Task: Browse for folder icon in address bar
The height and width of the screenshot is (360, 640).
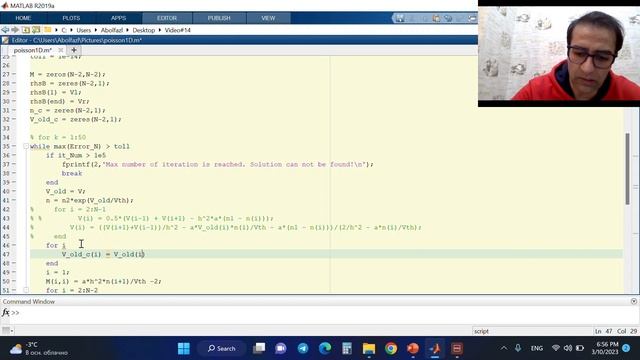Action: point(36,30)
